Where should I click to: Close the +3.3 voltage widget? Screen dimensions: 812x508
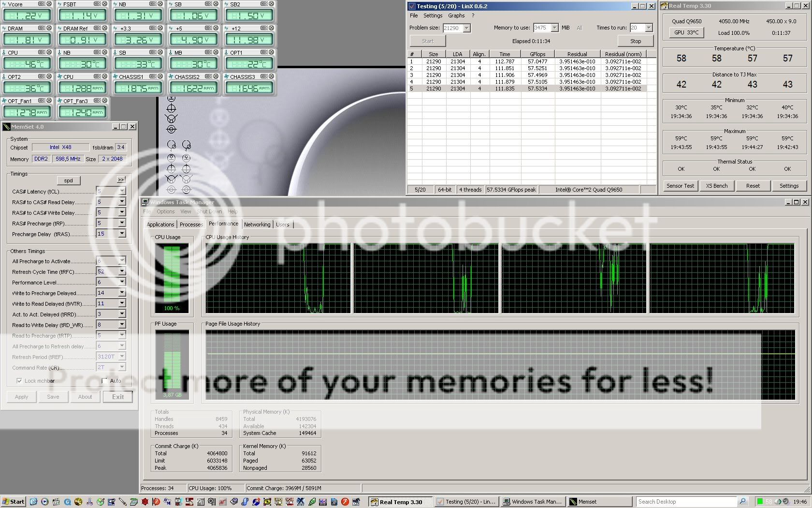tap(160, 28)
